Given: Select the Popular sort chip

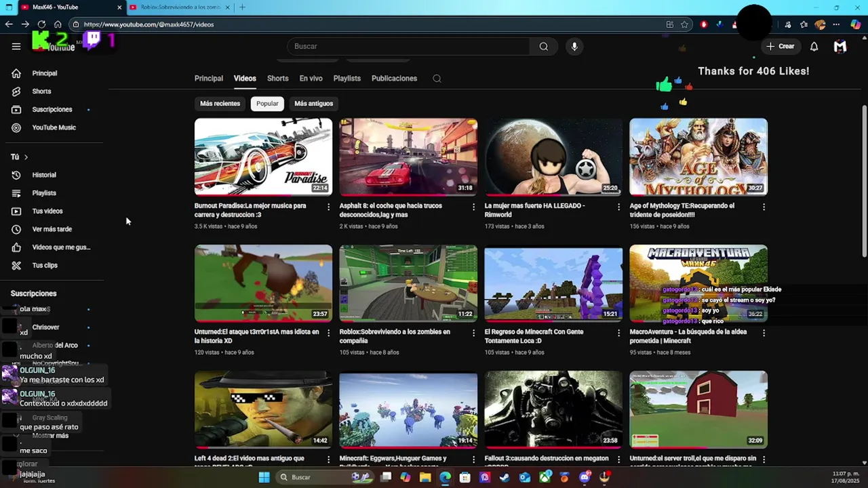Looking at the screenshot, I should (x=267, y=104).
